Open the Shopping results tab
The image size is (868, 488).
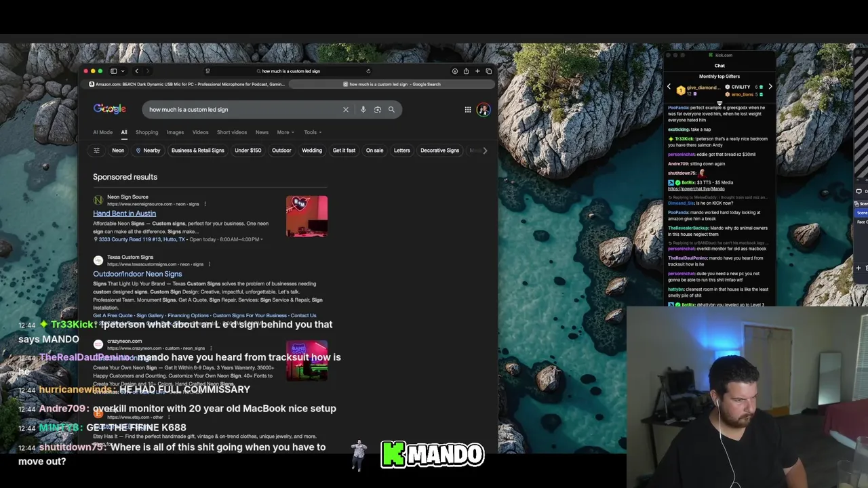click(x=146, y=132)
